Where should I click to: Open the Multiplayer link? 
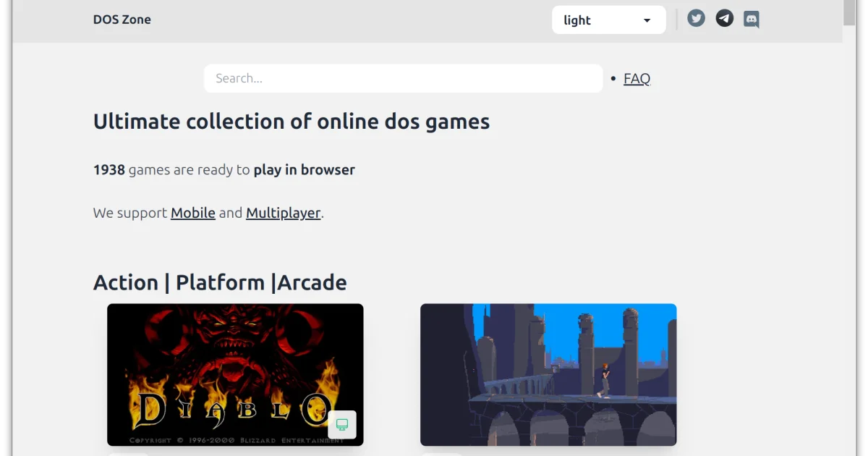click(283, 213)
